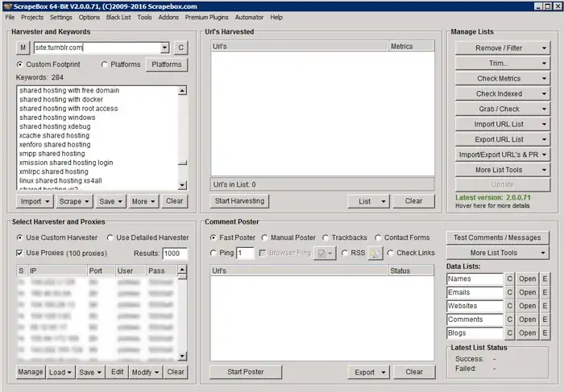Screen dimensions: 564x392
Task: Click the E button in the Emails row
Action: click(545, 292)
